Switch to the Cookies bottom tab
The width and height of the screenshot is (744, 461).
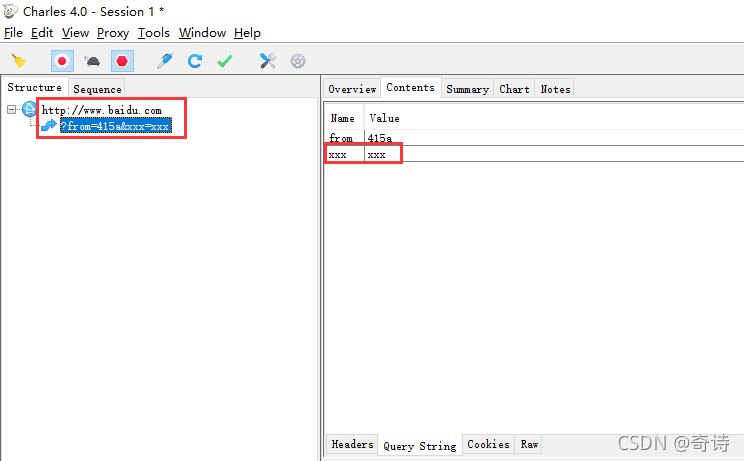click(488, 444)
